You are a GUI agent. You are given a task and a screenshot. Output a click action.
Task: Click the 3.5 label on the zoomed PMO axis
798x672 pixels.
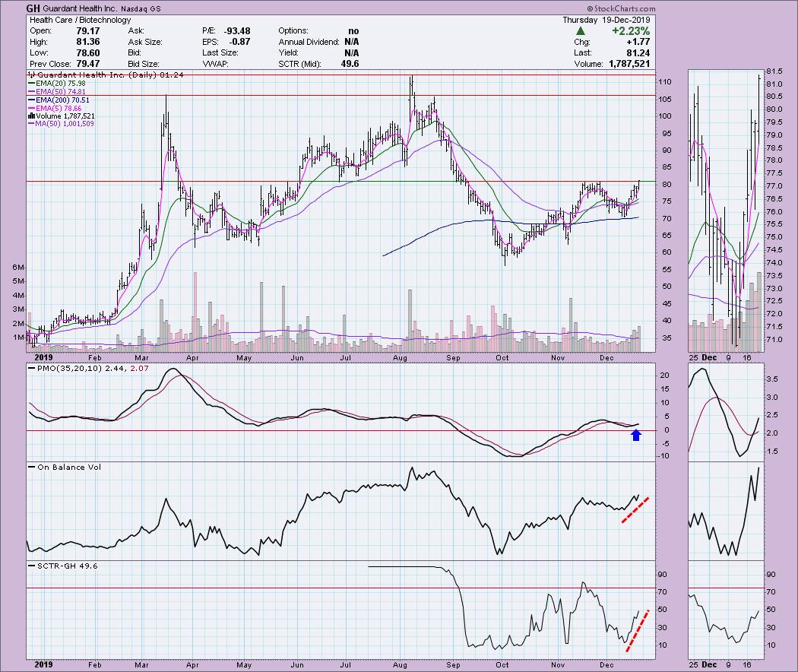click(771, 379)
